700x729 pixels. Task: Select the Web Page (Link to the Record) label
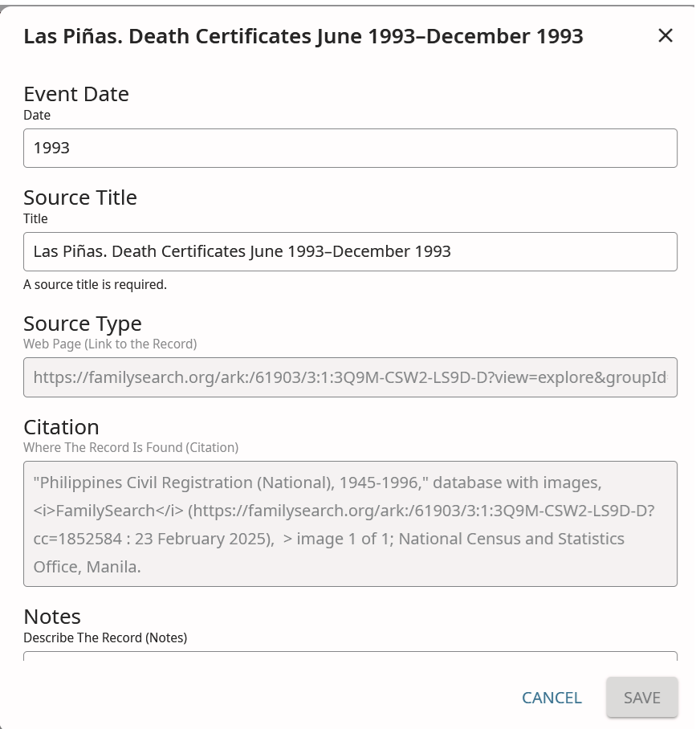[x=110, y=344]
